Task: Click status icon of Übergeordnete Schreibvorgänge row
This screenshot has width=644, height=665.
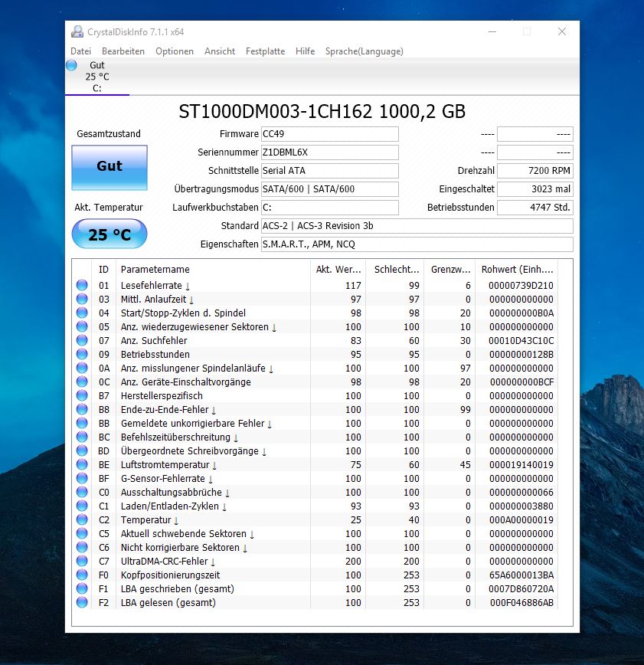Action: click(x=82, y=450)
